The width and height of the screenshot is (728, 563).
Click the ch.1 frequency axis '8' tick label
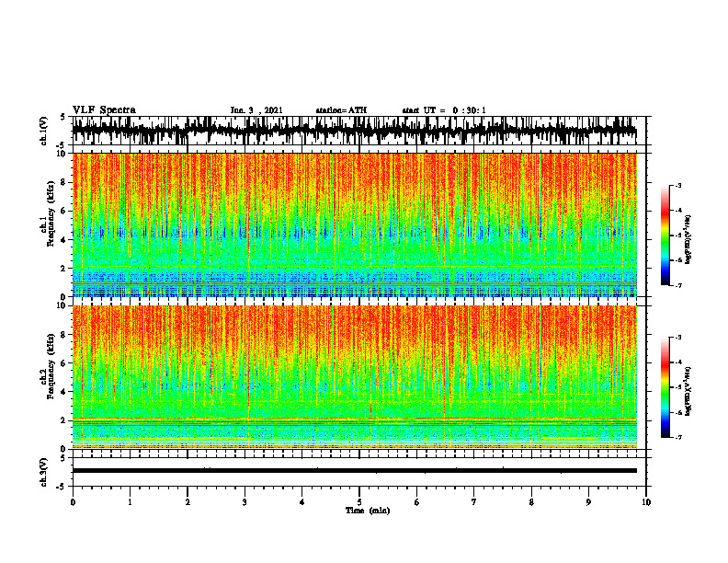click(63, 182)
